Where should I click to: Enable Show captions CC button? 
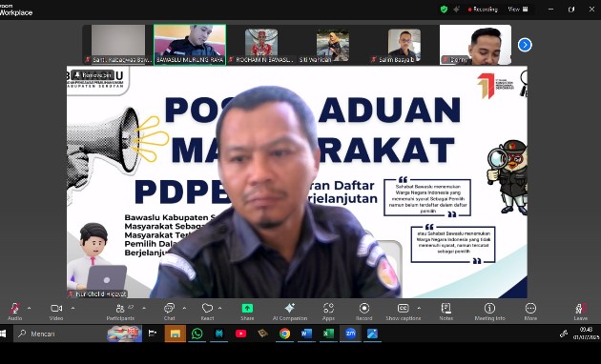coord(404,312)
